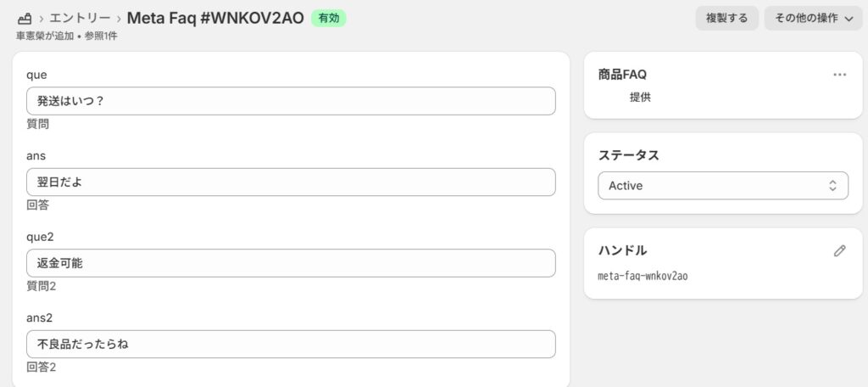The width and height of the screenshot is (868, 387).
Task: Open the その他の操作 dropdown menu
Action: (813, 19)
